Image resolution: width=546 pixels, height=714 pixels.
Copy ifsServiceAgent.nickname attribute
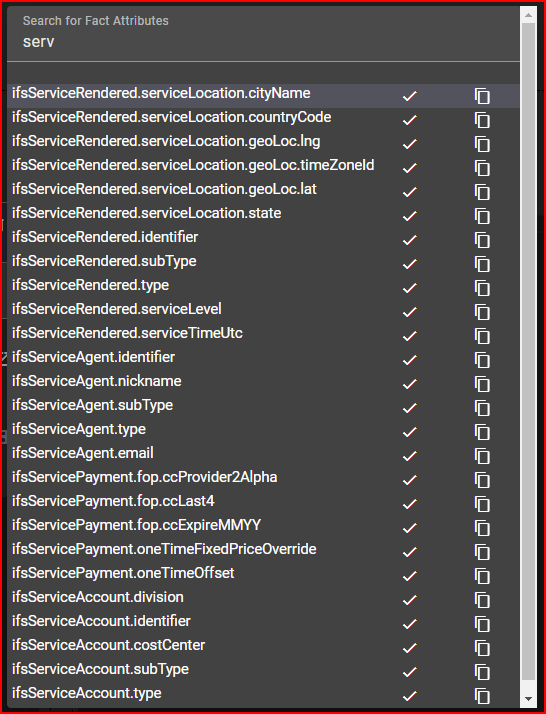(482, 384)
